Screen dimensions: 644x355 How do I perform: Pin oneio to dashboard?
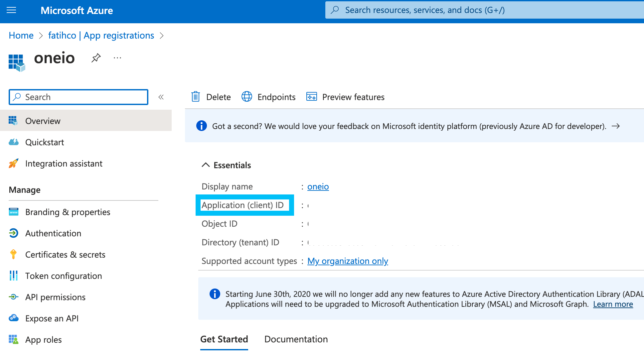pyautogui.click(x=96, y=58)
